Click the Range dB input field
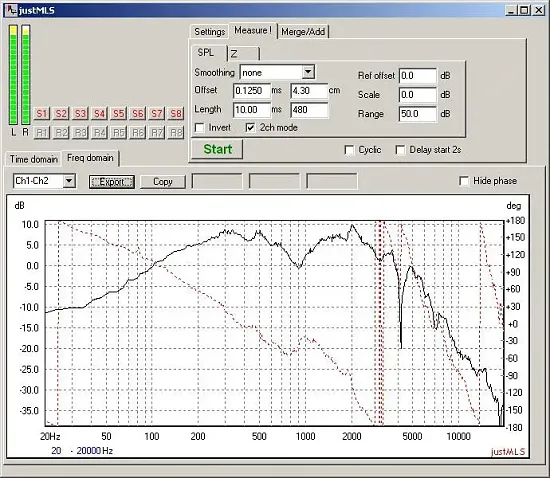The width and height of the screenshot is (550, 478). pos(418,114)
